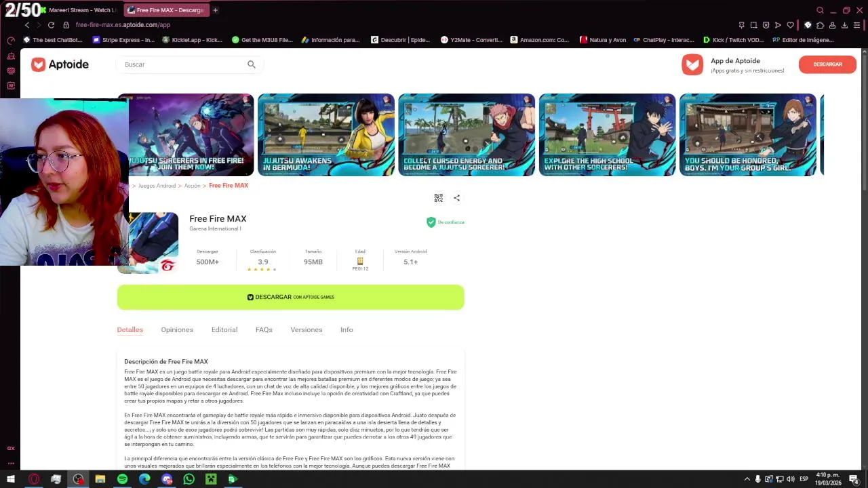Open screenshot 'Collect Cursed Energy'
Screen dimensions: 868x488
point(467,135)
